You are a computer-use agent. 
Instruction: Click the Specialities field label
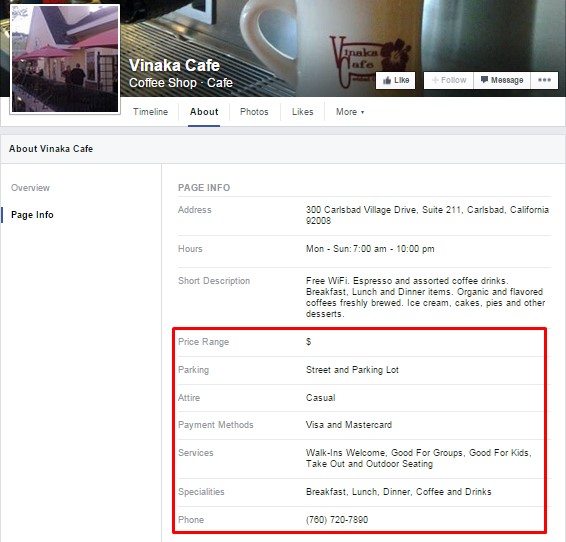pos(201,492)
